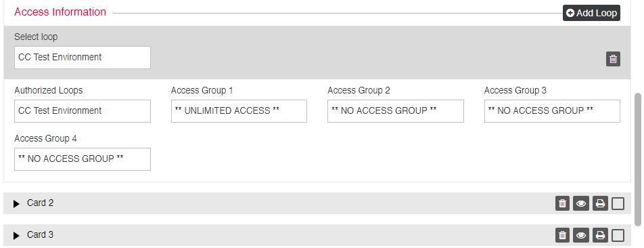The image size is (644, 248).
Task: Delete Card 3 using trash icon
Action: point(562,235)
